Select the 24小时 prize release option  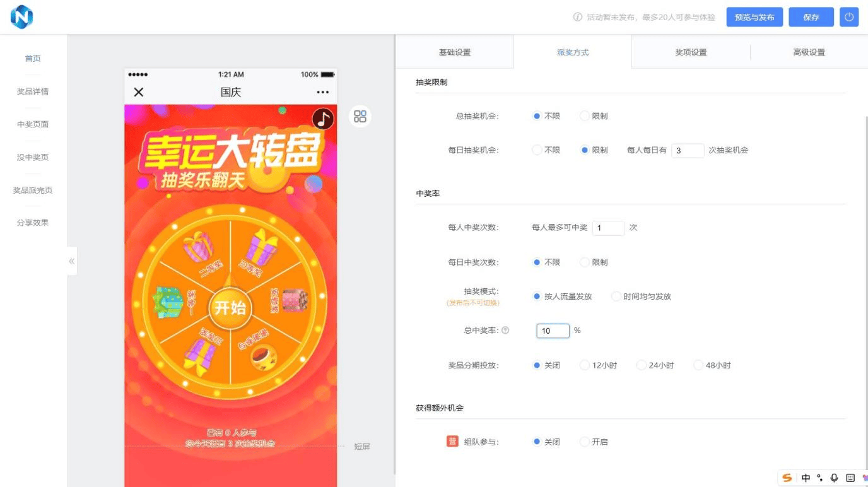pos(641,365)
